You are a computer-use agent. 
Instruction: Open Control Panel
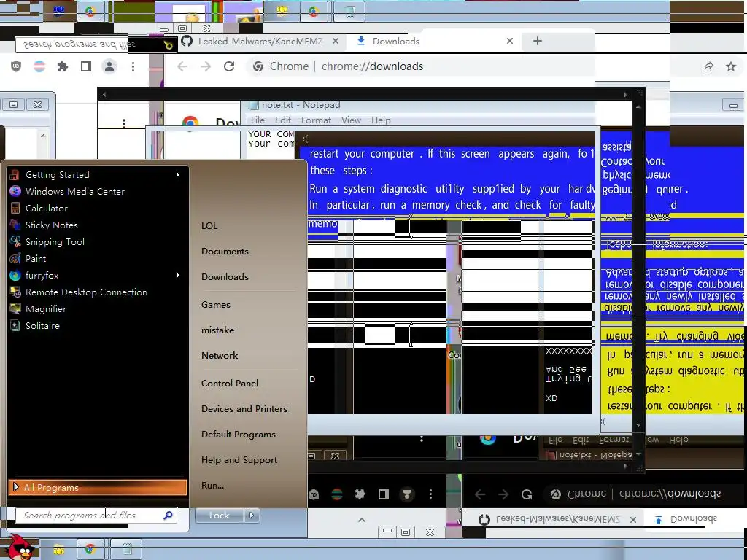[x=230, y=384]
